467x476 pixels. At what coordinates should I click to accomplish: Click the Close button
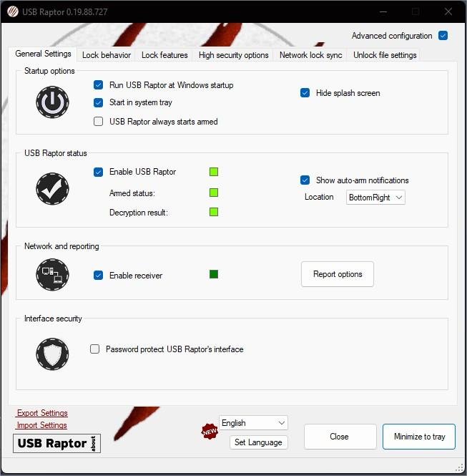339,437
